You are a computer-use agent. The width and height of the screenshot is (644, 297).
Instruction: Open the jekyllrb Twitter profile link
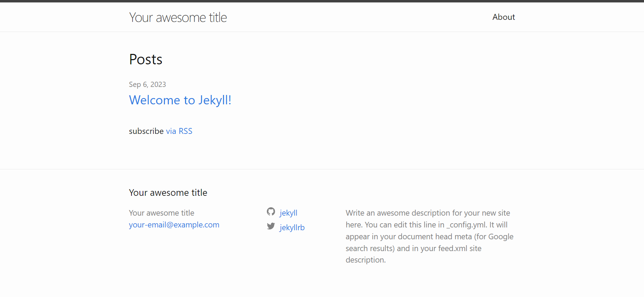click(292, 227)
